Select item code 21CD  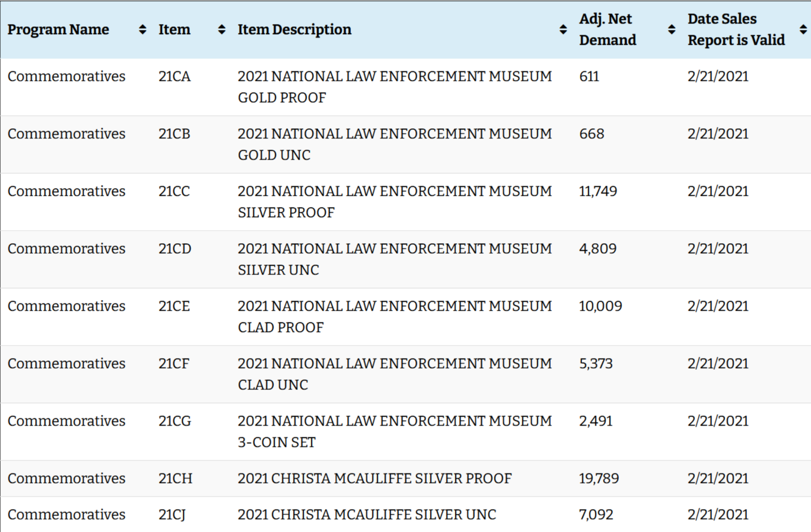tap(175, 249)
